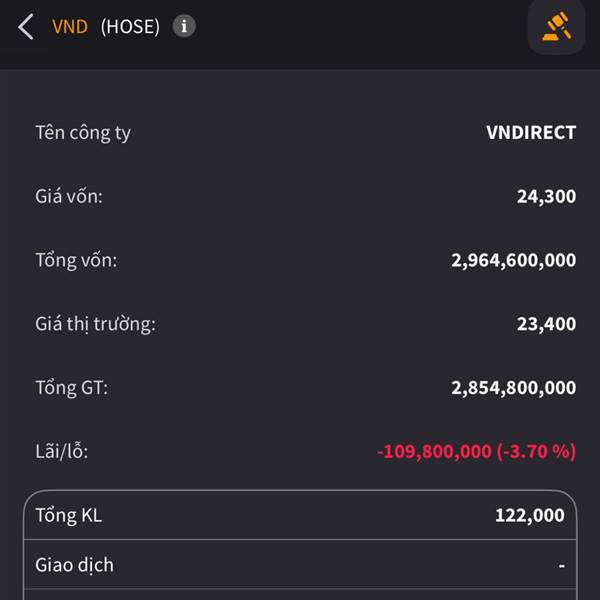Image resolution: width=600 pixels, height=600 pixels.
Task: Click the Tổng GT label
Action: pos(72,388)
